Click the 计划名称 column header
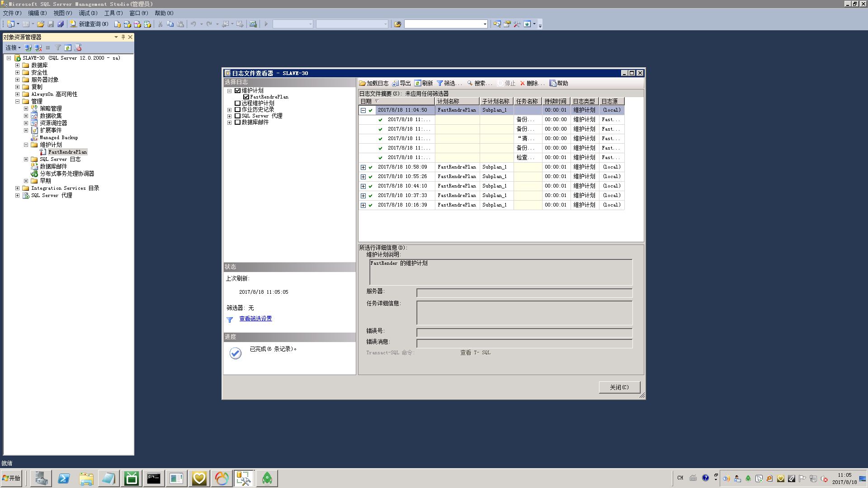Screen dimensions: 868x488 click(x=457, y=101)
